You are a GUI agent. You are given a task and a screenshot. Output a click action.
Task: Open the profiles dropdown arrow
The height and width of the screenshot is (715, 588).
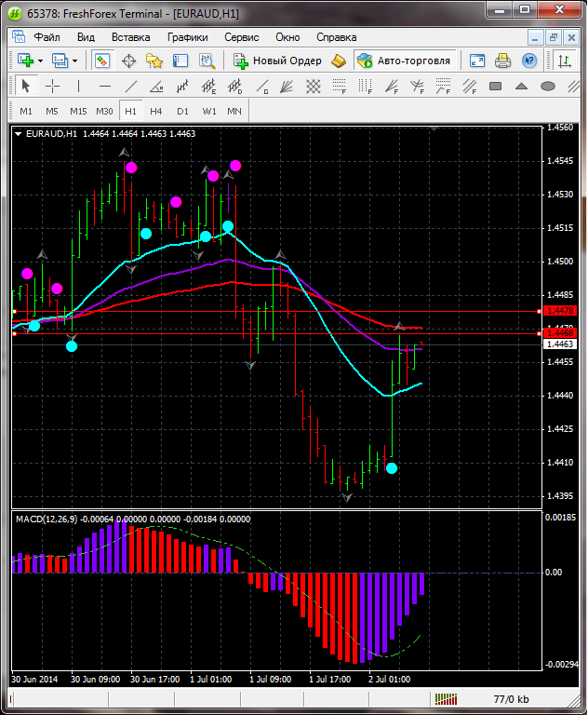click(x=75, y=61)
